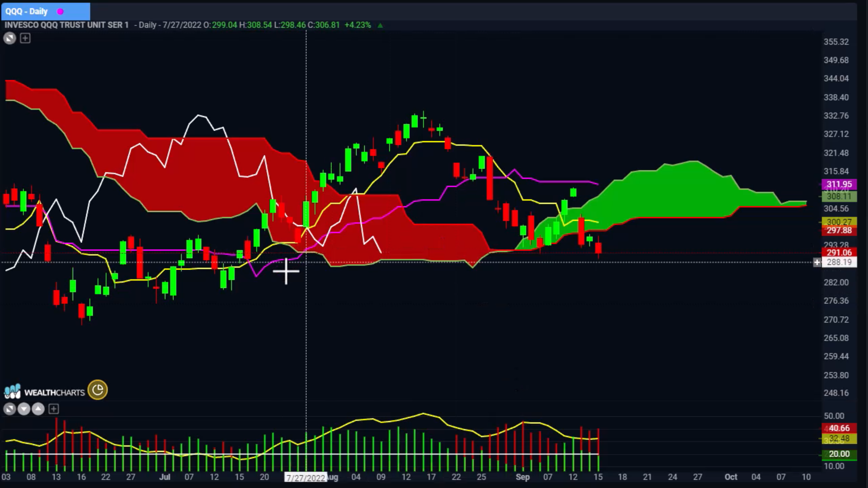Maximize the lower indicator panel
This screenshot has width=868, height=488.
pyautogui.click(x=9, y=409)
